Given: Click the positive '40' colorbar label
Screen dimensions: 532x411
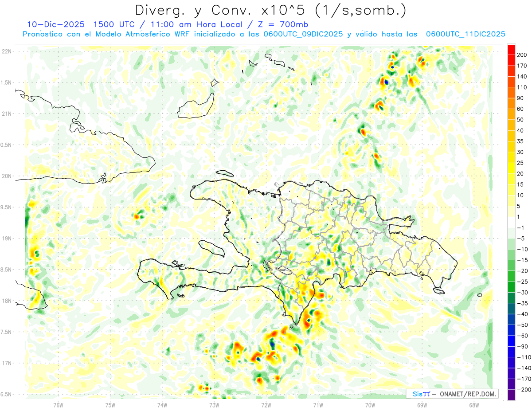Looking at the screenshot, I should 520,131.
